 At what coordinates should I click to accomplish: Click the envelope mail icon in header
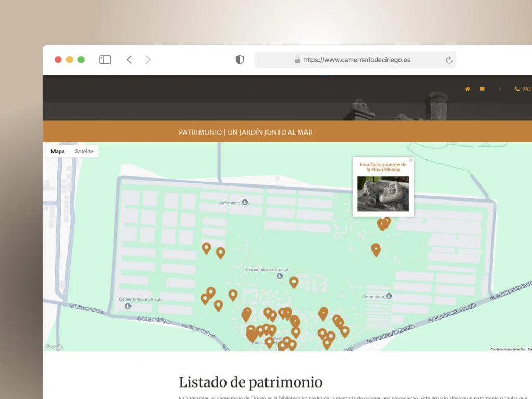[x=482, y=89]
